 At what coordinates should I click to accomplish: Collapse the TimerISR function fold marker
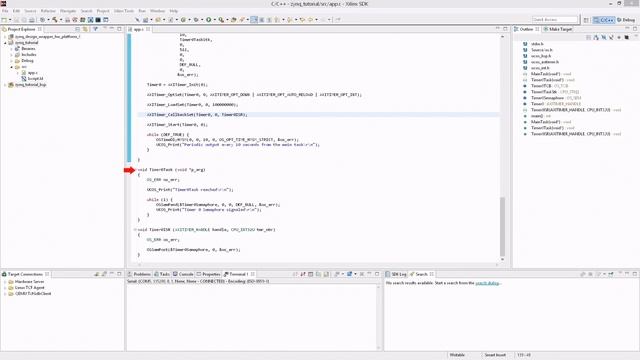pyautogui.click(x=135, y=230)
